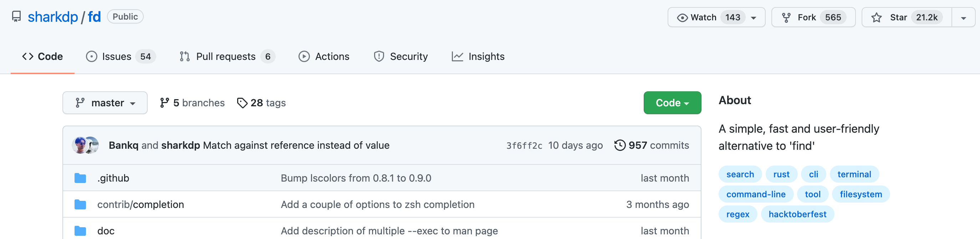View the Insights tab
Image resolution: width=980 pixels, height=239 pixels.
point(478,56)
